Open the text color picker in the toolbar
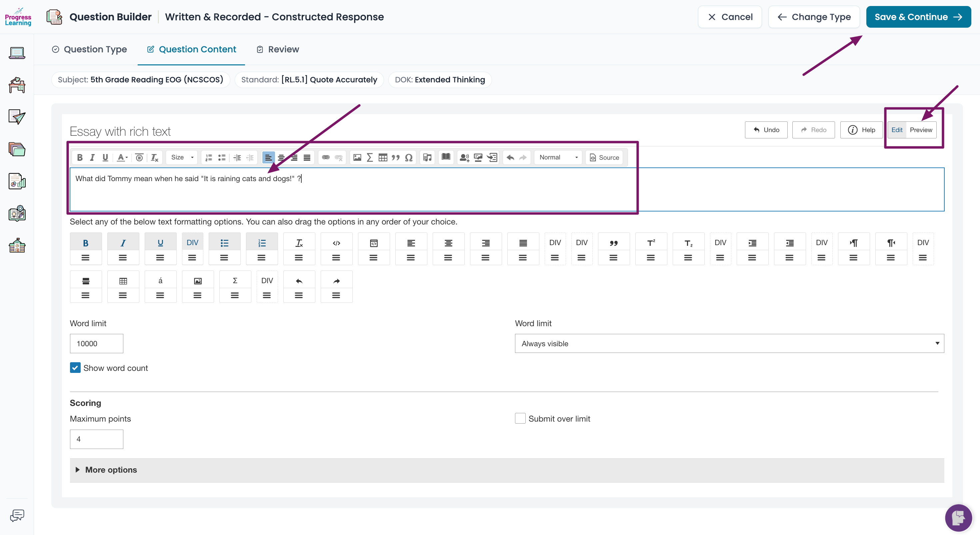Viewport: 980px width, 535px height. [122, 157]
